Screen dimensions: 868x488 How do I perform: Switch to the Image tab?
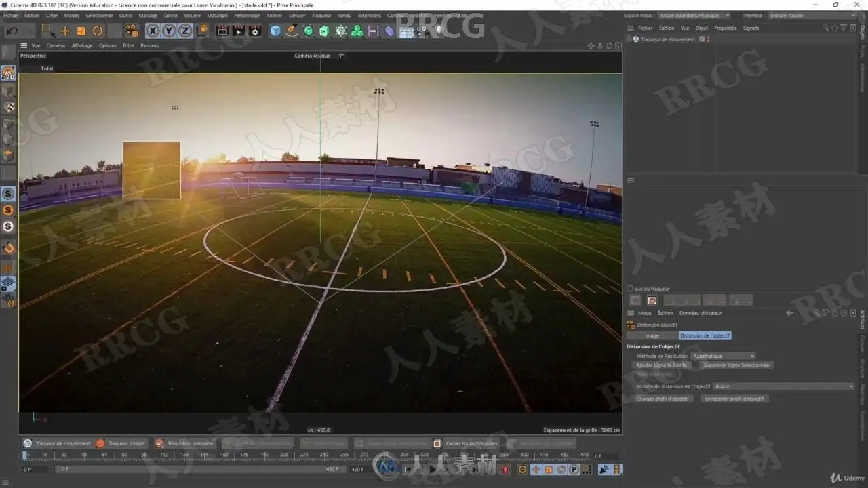click(652, 335)
